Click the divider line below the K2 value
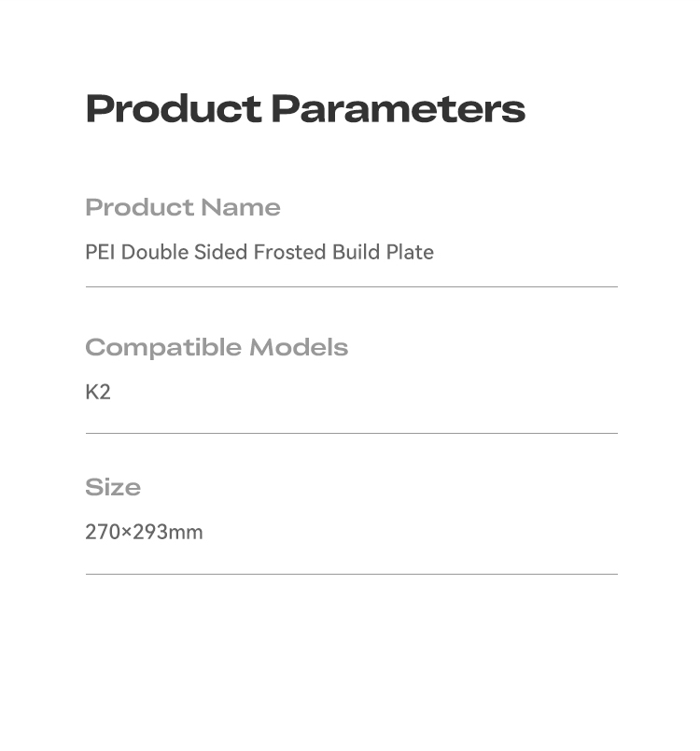 pyautogui.click(x=351, y=433)
